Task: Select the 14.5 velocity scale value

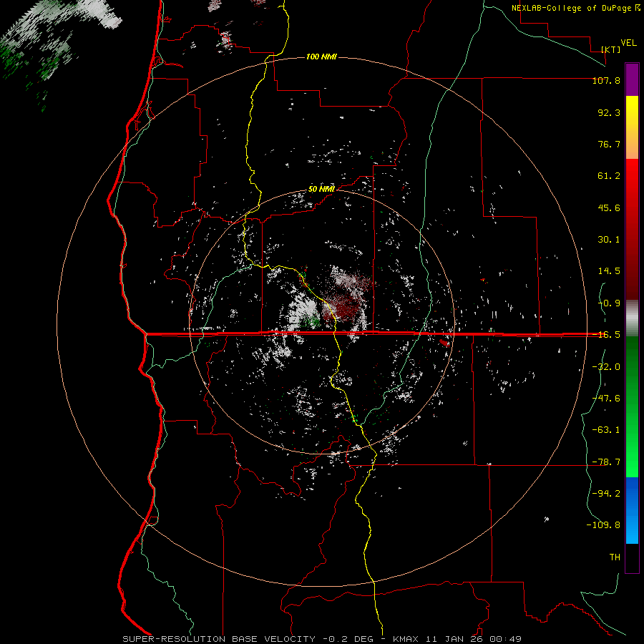Action: [609, 271]
